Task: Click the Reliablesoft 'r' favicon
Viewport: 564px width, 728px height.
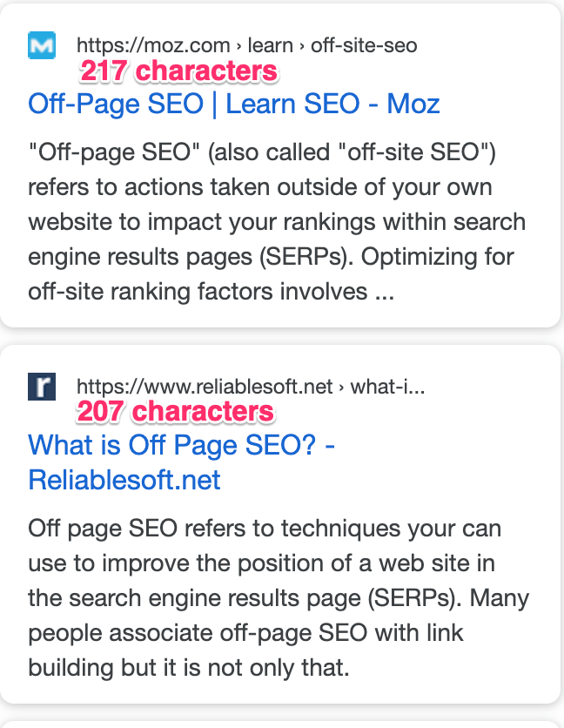Action: (41, 386)
